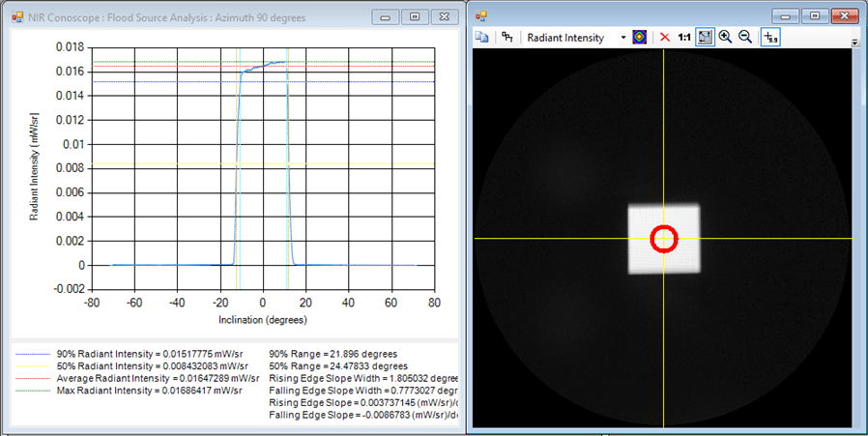Click the hierarchy layout icon in image toolbar

pos(507,38)
